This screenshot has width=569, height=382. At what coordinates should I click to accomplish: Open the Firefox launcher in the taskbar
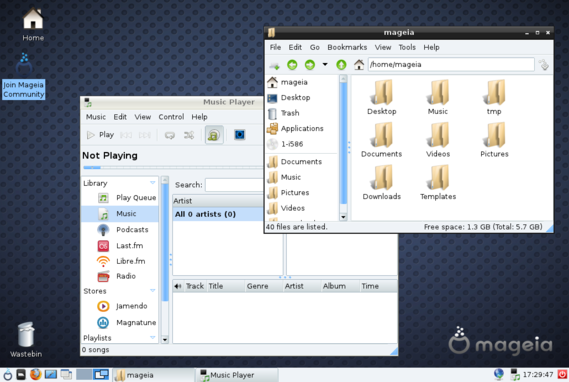36,374
